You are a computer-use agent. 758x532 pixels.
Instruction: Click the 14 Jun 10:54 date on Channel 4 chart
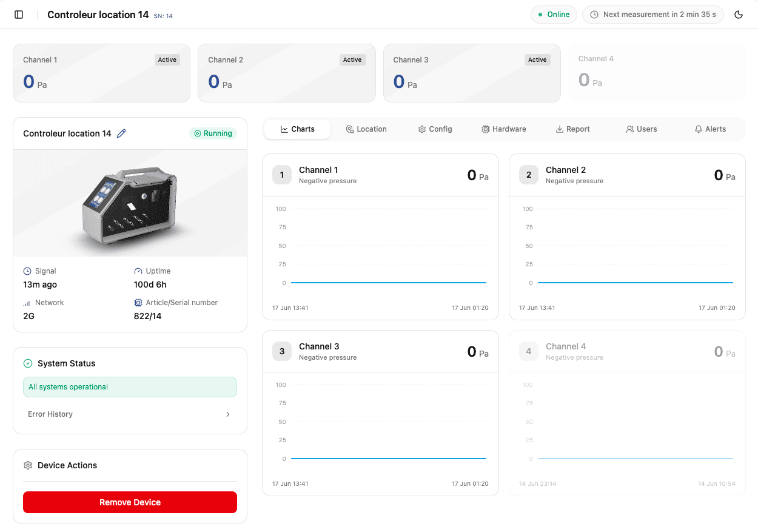pyautogui.click(x=717, y=484)
